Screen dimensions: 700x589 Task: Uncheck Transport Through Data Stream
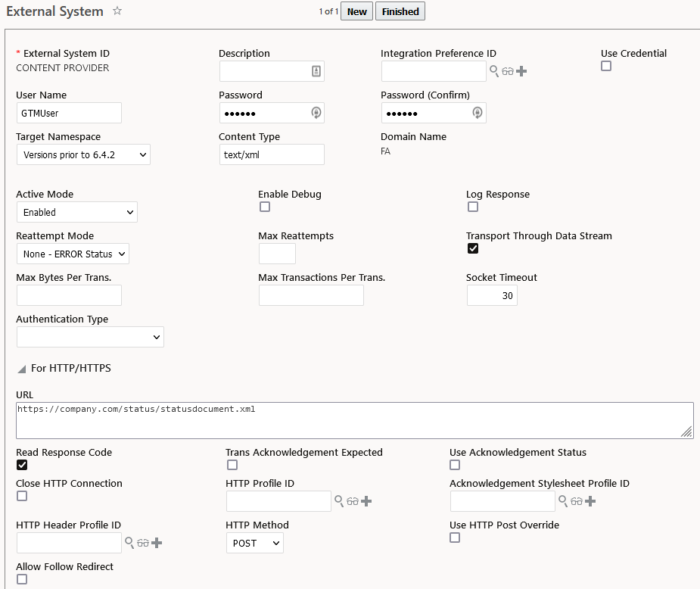473,248
